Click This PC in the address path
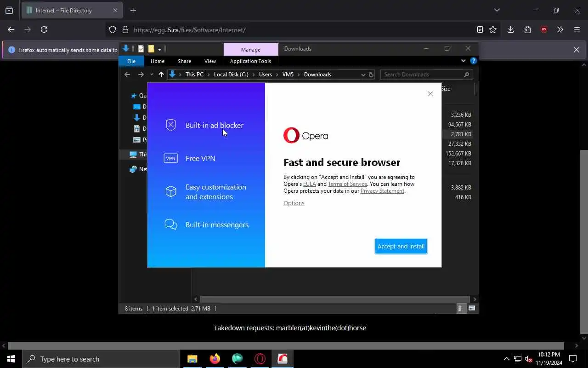Image resolution: width=588 pixels, height=368 pixels. coord(194,75)
